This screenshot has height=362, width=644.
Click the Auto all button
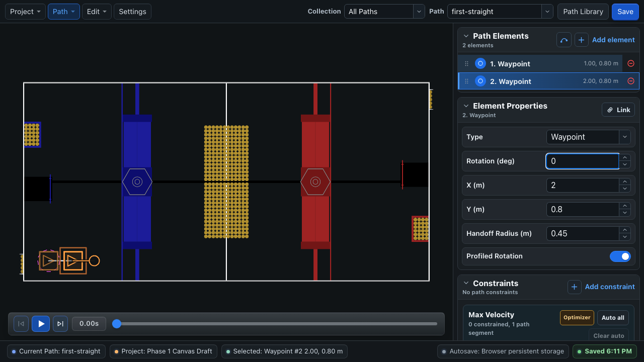click(x=613, y=318)
